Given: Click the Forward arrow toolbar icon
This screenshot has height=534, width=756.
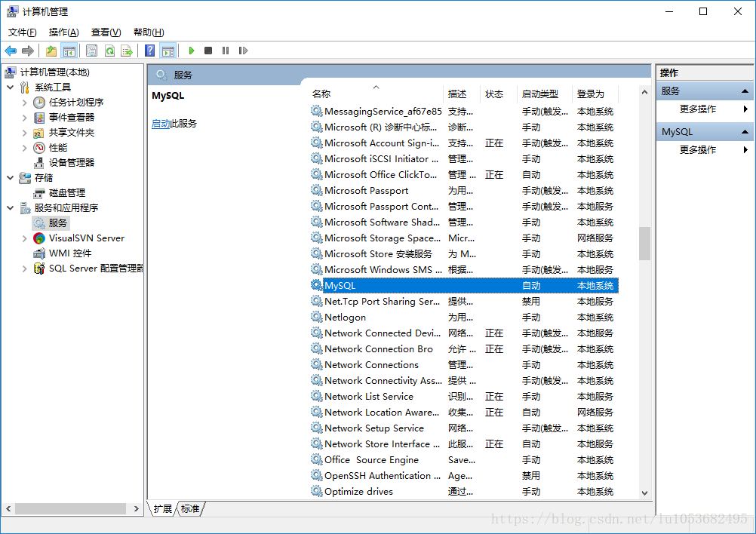Looking at the screenshot, I should pos(28,51).
